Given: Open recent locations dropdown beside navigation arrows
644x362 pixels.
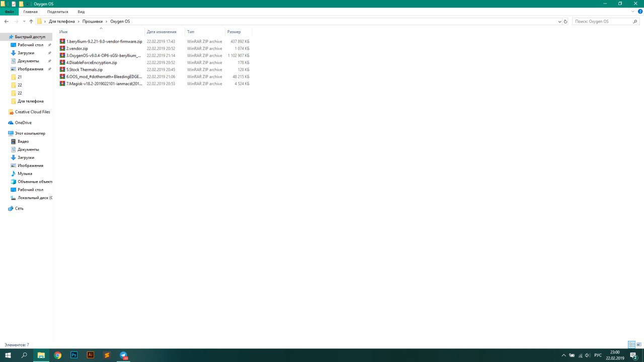Looking at the screenshot, I should (24, 22).
